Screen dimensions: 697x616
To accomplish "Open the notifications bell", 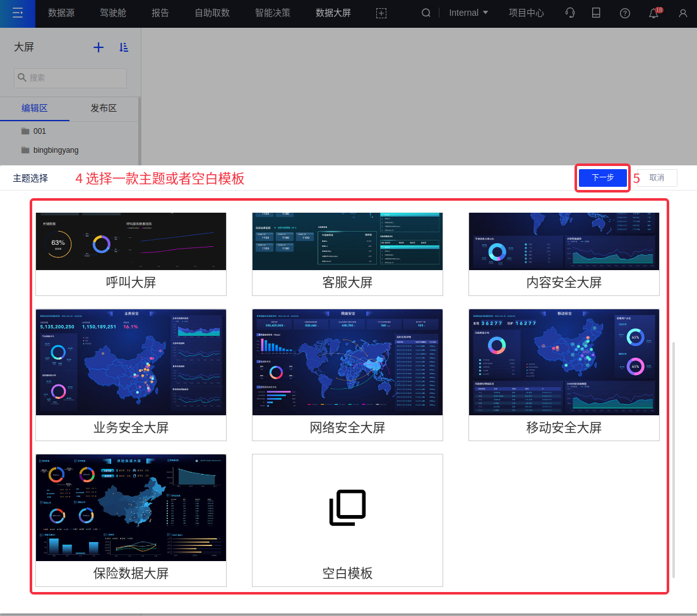I will coord(653,13).
